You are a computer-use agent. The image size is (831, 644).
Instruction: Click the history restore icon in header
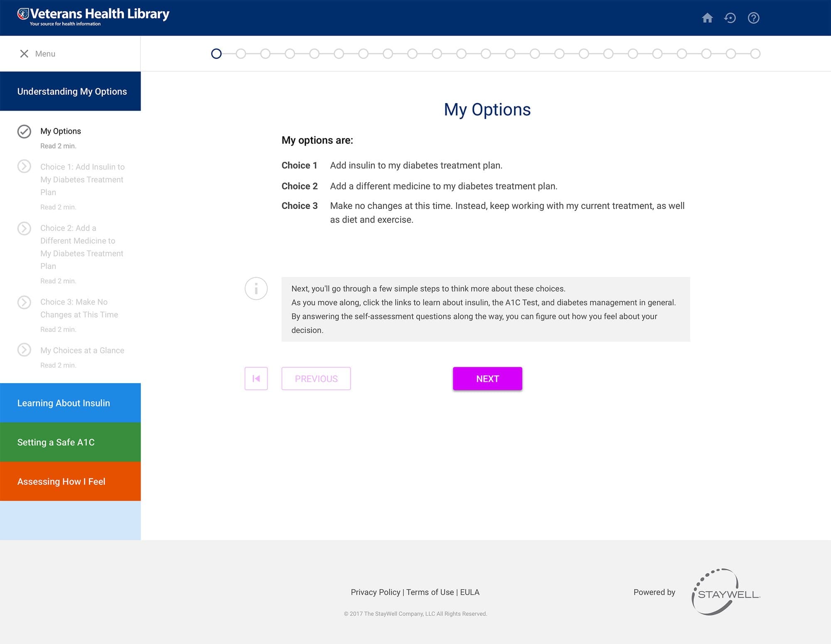pyautogui.click(x=730, y=18)
